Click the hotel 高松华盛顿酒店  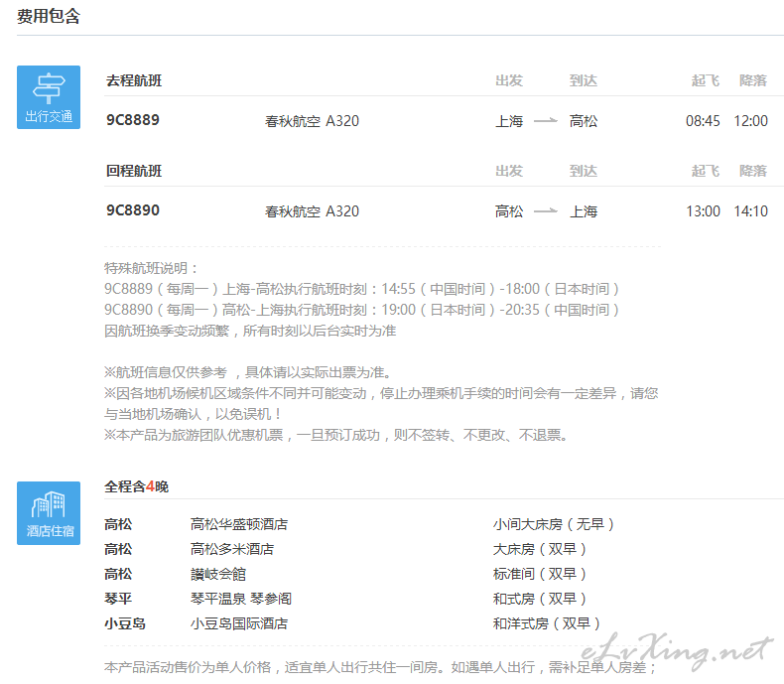click(239, 524)
